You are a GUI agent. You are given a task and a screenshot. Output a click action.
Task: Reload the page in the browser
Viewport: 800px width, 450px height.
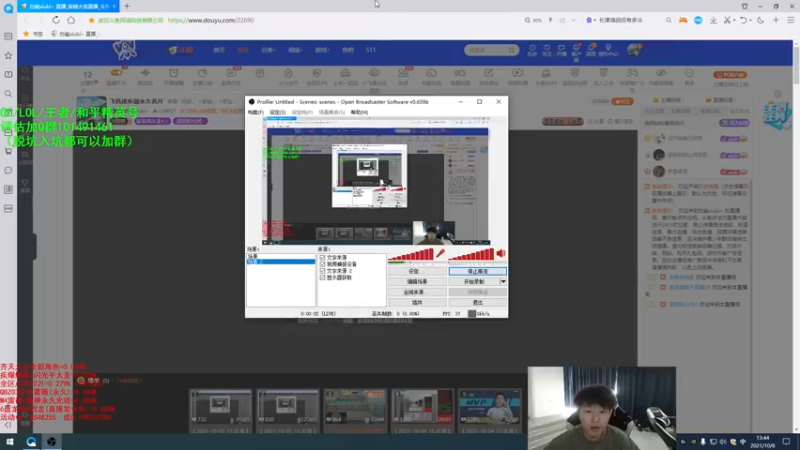coord(56,20)
